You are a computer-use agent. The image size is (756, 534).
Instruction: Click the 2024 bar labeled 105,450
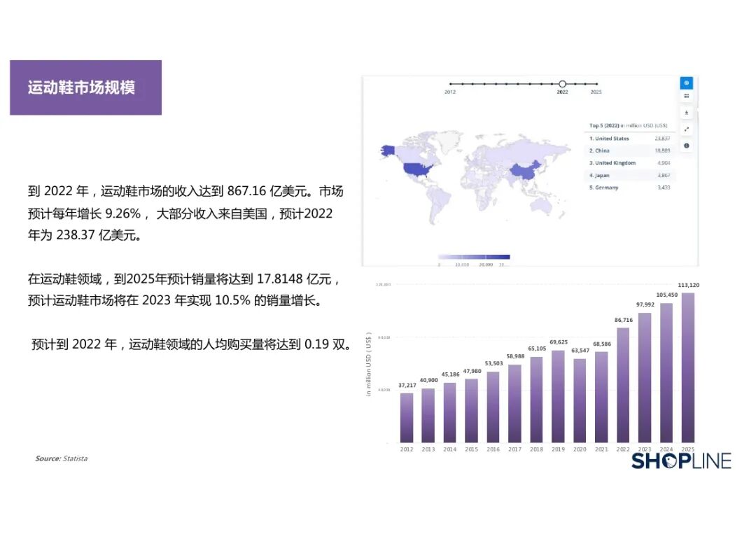pyautogui.click(x=666, y=373)
